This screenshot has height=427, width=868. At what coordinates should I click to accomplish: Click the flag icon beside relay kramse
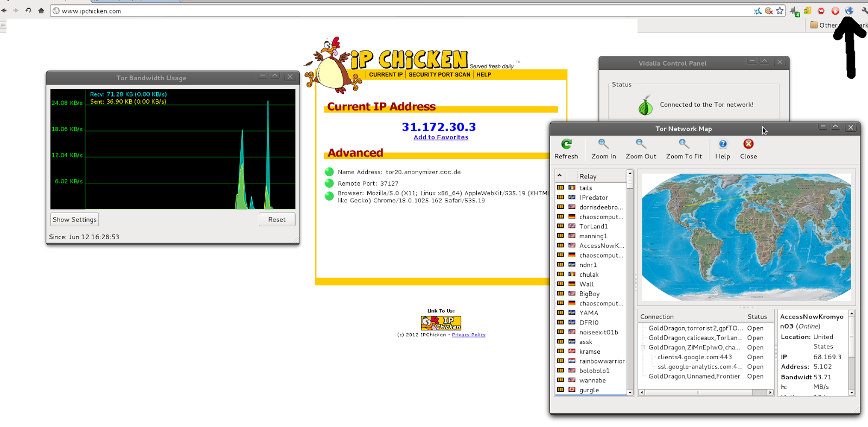coord(572,351)
